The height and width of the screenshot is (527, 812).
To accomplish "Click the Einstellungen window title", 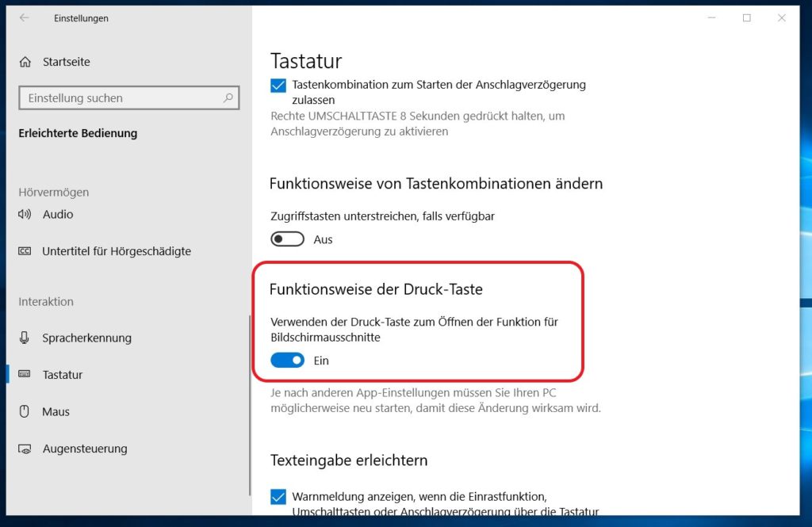I will [82, 18].
